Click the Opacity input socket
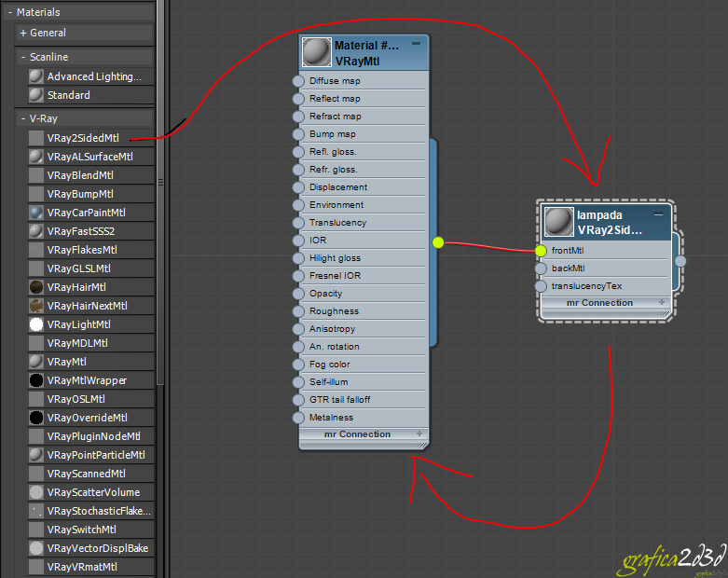 [x=298, y=294]
